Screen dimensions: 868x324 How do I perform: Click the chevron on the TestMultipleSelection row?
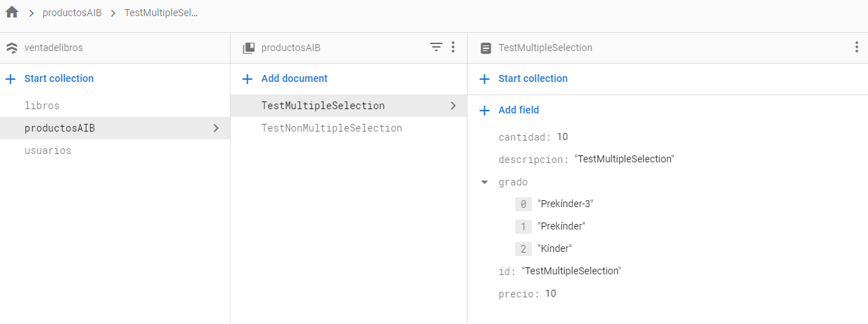[x=453, y=106]
